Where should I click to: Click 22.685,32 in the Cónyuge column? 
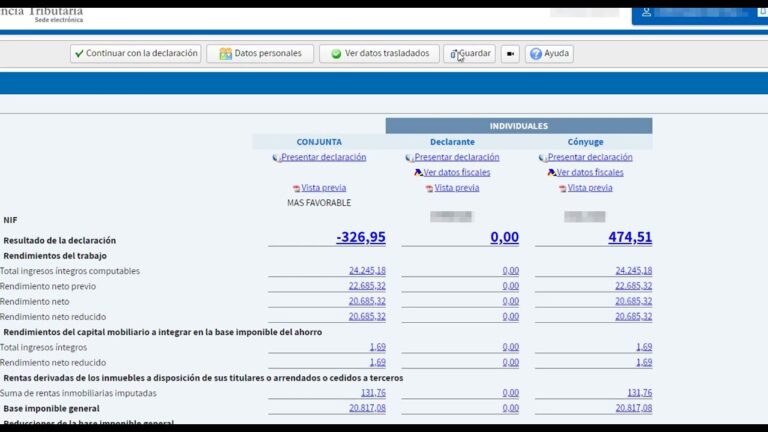tap(633, 286)
